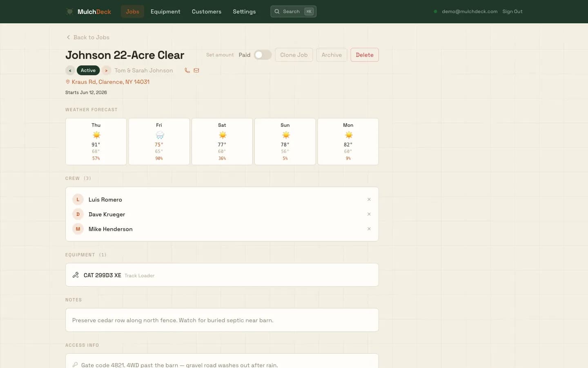Open the Customers tab

[x=207, y=11]
